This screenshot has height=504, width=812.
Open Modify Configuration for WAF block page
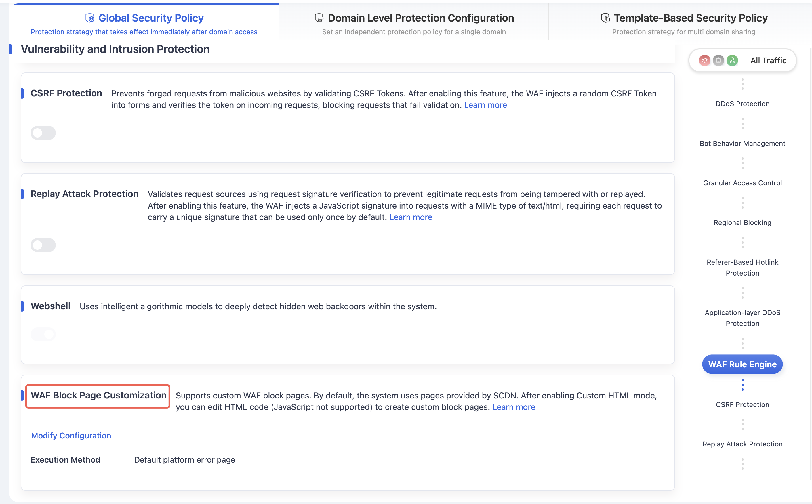71,436
